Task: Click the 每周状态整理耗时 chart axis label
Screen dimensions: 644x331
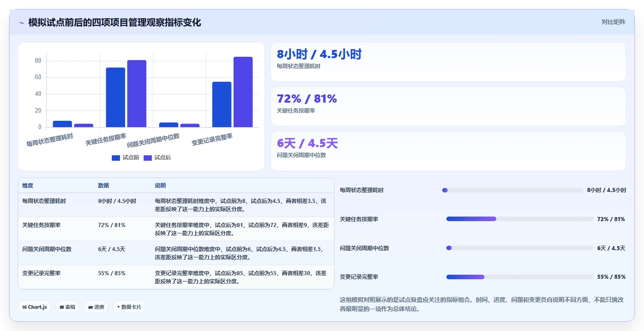Action: pos(50,140)
